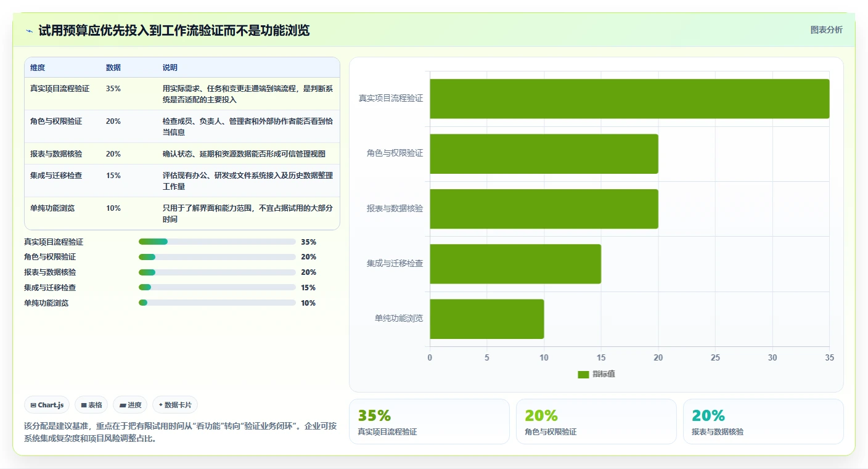The width and height of the screenshot is (868, 469).
Task: Click the 真实项目流程验证 chart bar
Action: click(x=629, y=99)
